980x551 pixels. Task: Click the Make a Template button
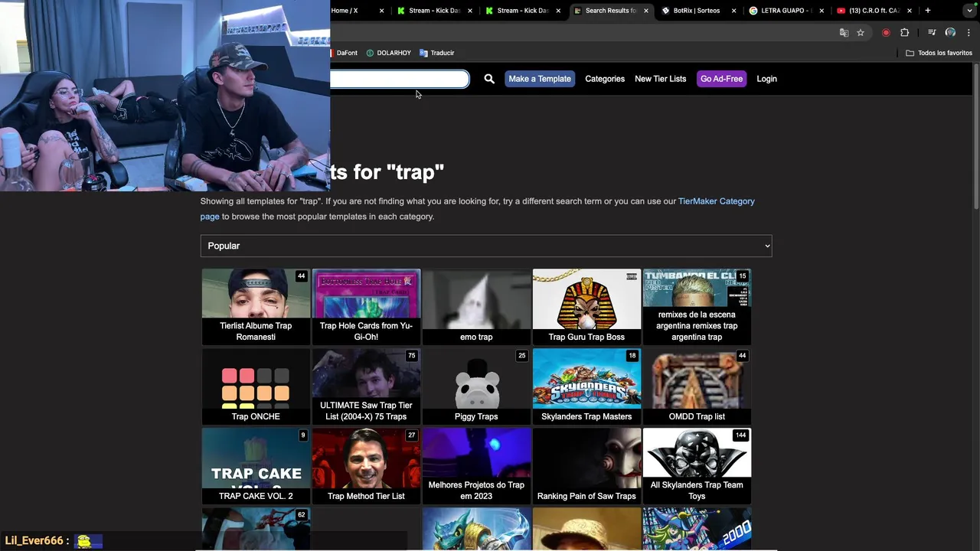[x=540, y=79]
